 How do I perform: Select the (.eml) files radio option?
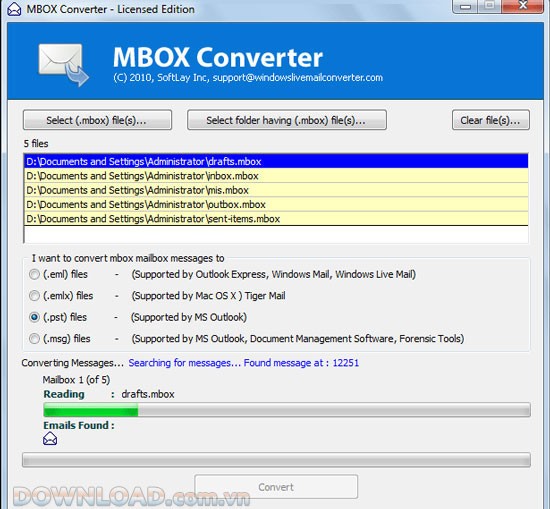pyautogui.click(x=34, y=274)
